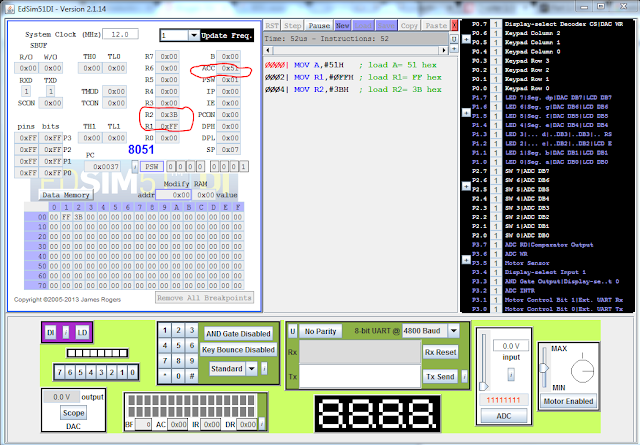
Task: Open the Standard keypad mode dropdown
Action: click(x=252, y=369)
